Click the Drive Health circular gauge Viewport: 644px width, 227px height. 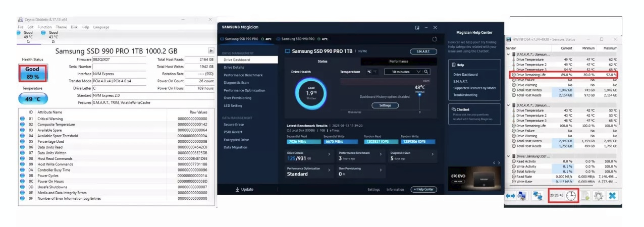point(311,92)
